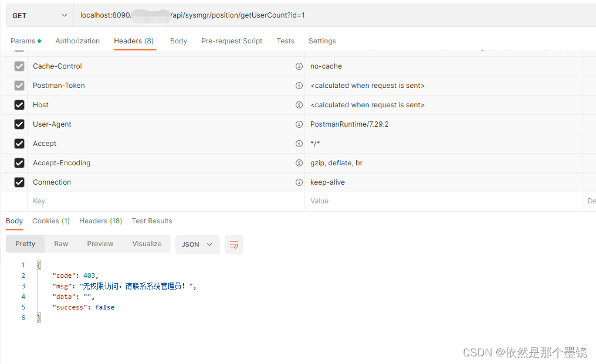
Task: Click the info icon beside Connection header
Action: 299,182
